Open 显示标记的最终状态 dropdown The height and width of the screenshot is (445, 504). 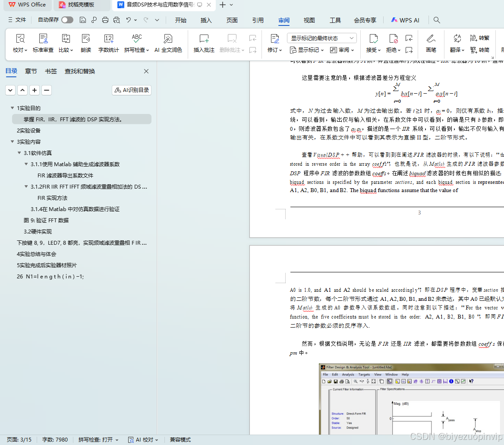coord(322,38)
